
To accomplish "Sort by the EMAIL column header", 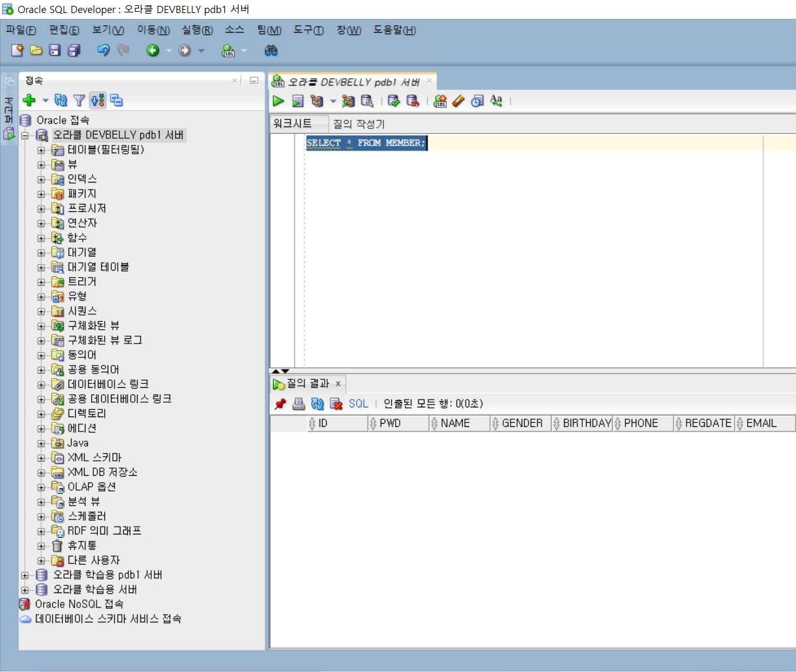I will 765,424.
